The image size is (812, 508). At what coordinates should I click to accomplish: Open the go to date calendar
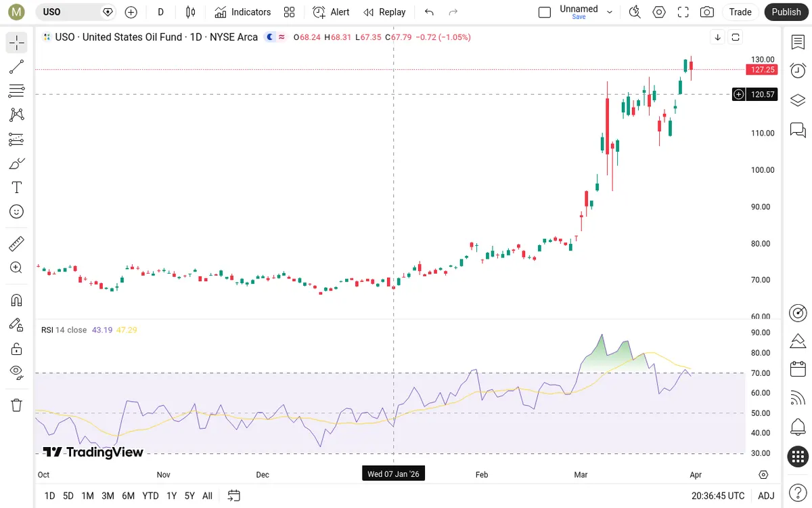point(234,496)
